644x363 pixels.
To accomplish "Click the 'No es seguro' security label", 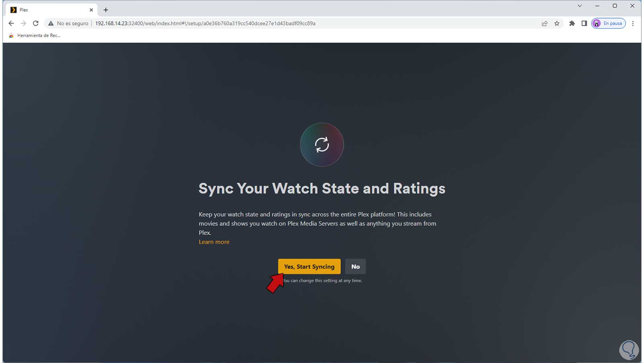I will (72, 23).
